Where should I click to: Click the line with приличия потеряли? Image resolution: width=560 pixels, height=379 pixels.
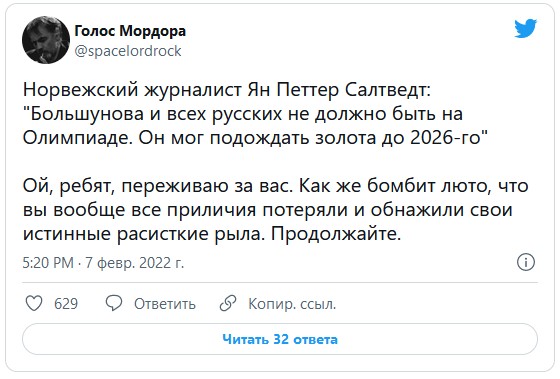click(x=268, y=210)
